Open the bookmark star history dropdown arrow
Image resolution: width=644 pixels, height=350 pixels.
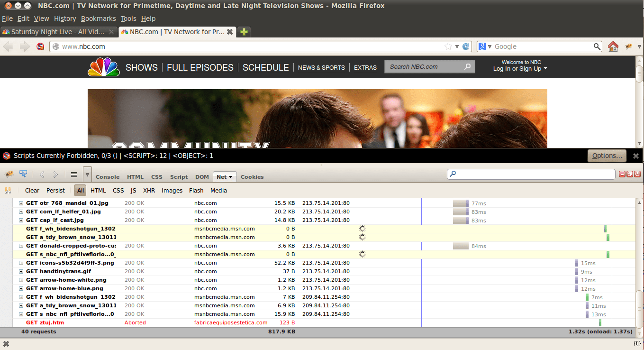[x=457, y=46]
